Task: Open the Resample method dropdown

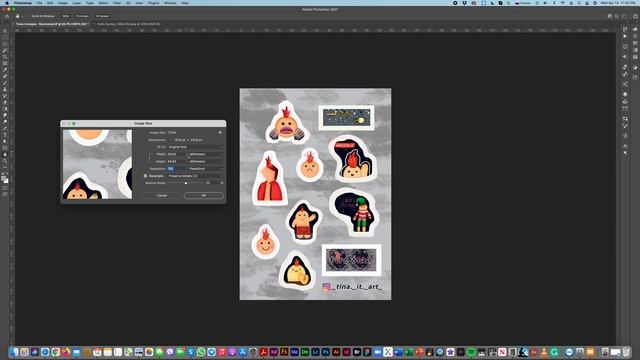Action: pyautogui.click(x=196, y=176)
